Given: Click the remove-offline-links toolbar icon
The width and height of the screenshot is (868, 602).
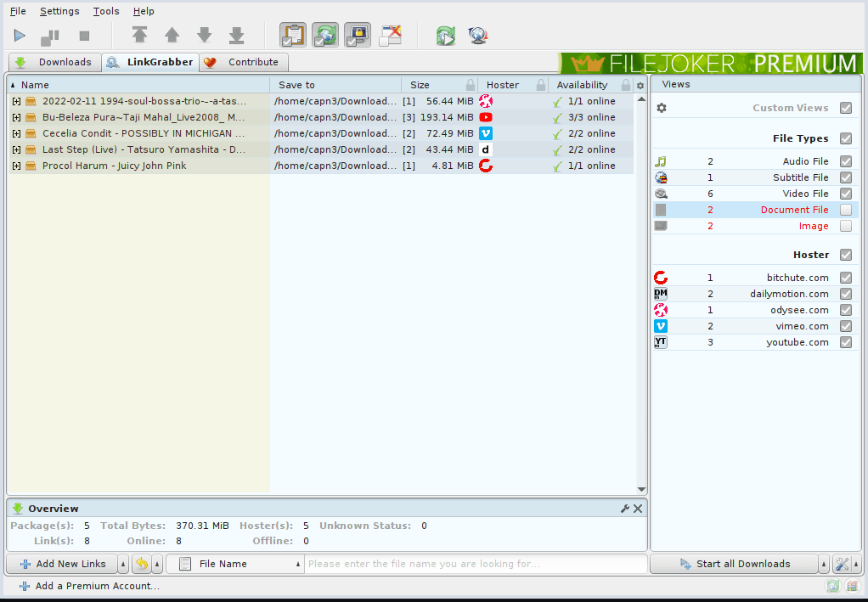Looking at the screenshot, I should click(x=390, y=36).
